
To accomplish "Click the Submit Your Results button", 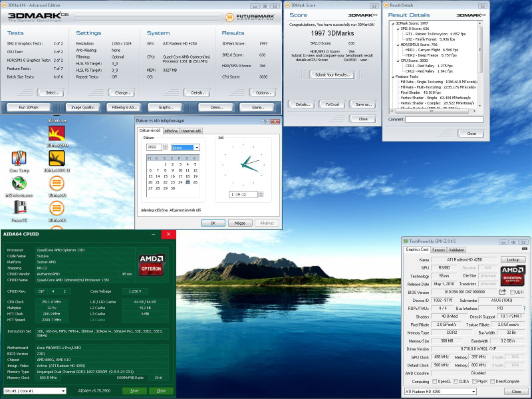I will (x=333, y=75).
